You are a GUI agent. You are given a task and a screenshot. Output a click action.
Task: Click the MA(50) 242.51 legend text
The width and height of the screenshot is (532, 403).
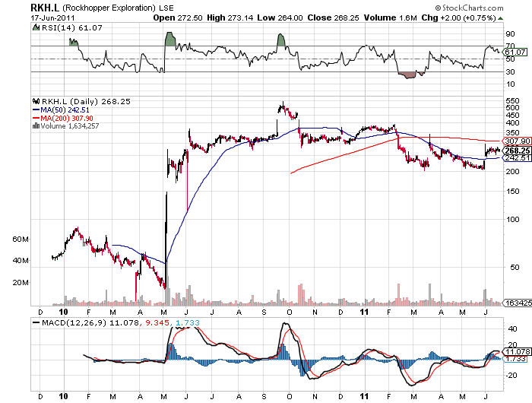pyautogui.click(x=65, y=110)
